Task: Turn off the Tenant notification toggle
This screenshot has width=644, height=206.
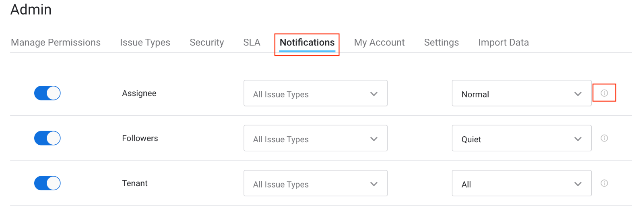Action: [47, 183]
